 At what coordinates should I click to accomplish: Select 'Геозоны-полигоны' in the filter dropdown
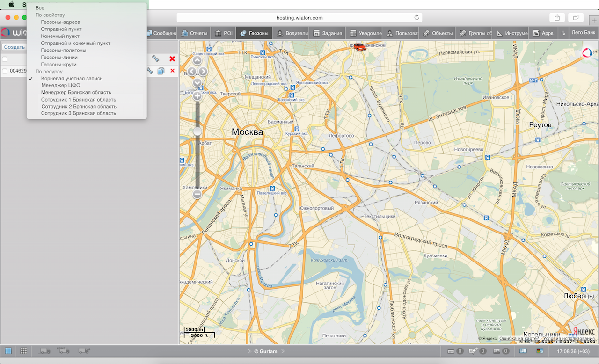coord(63,50)
